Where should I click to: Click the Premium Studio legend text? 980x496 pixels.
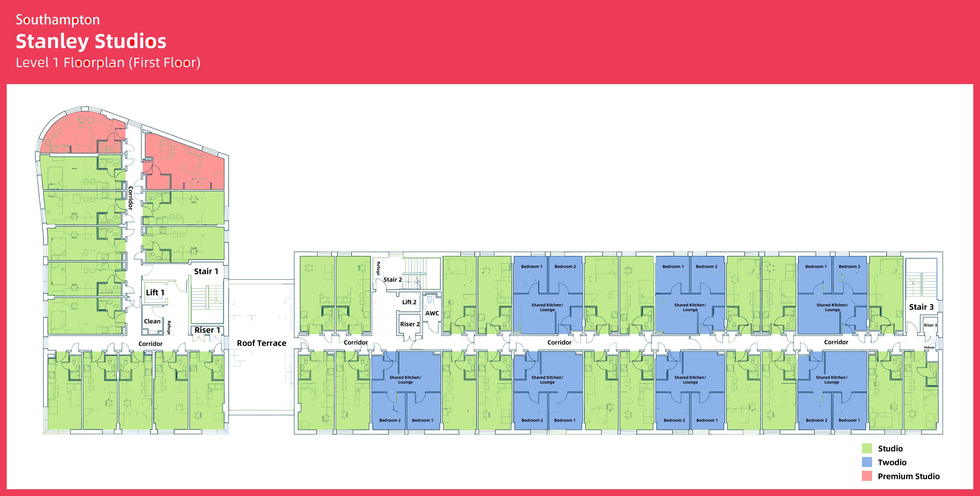point(909,476)
